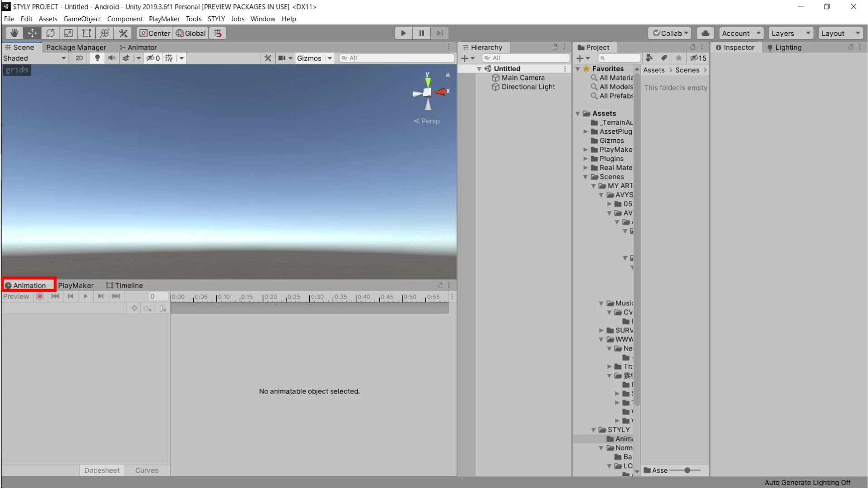This screenshot has width=868, height=489.
Task: Switch to the Lighting tab
Action: pyautogui.click(x=784, y=47)
